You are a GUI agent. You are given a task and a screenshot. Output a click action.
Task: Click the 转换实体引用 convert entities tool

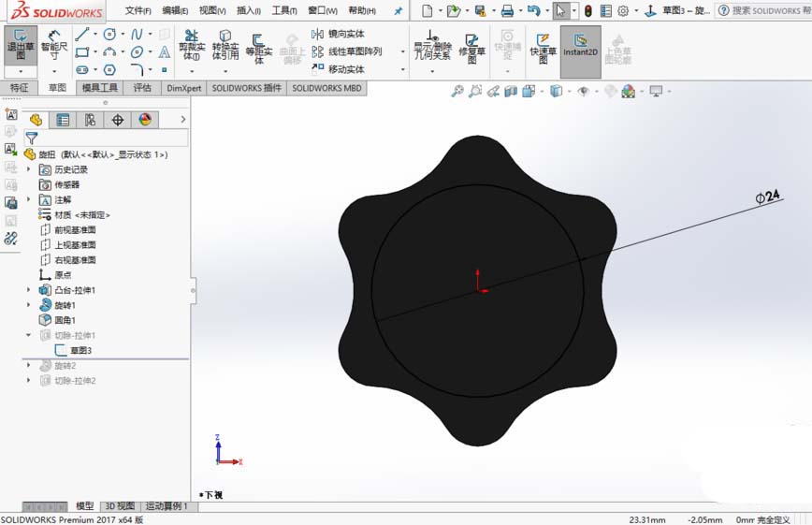[x=225, y=45]
